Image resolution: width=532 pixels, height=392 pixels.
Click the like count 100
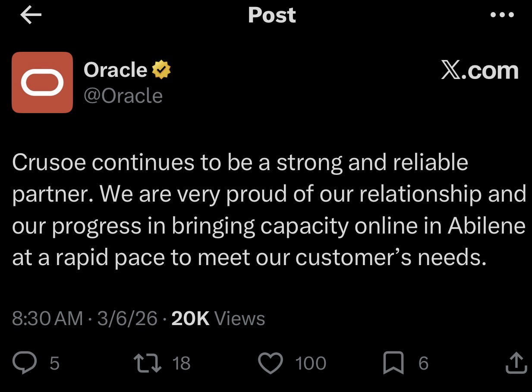(x=311, y=363)
